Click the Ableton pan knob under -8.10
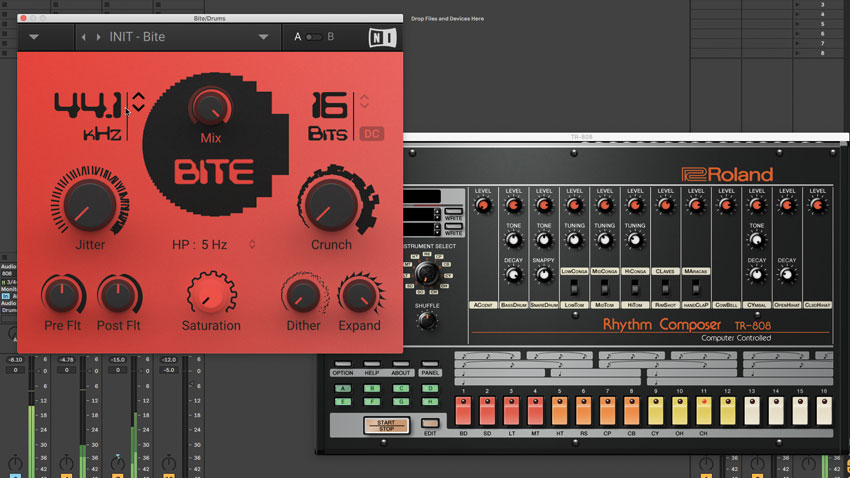Screen dimensions: 850x478 coord(15,463)
